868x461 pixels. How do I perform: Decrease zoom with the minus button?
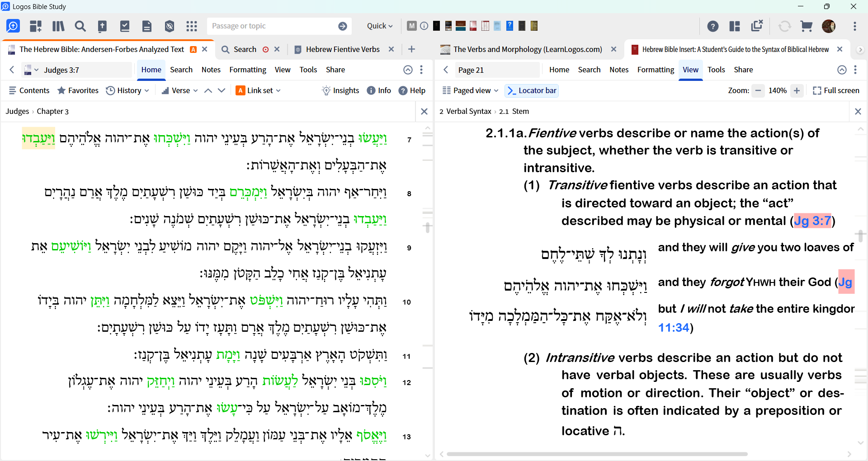pyautogui.click(x=758, y=90)
